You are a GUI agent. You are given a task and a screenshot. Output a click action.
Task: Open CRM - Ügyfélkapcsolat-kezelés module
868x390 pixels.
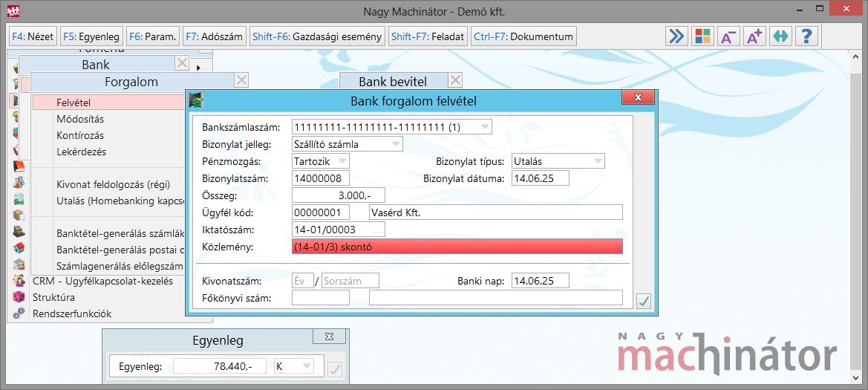102,281
